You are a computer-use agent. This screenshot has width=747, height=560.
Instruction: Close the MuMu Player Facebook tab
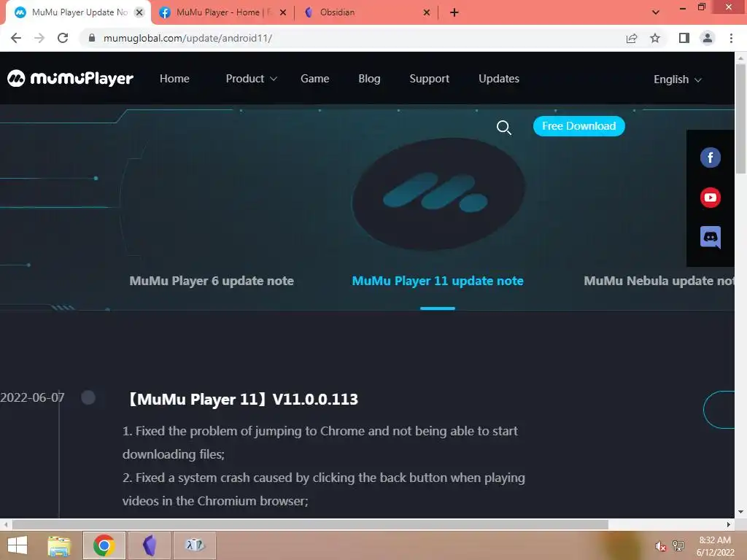(x=283, y=12)
